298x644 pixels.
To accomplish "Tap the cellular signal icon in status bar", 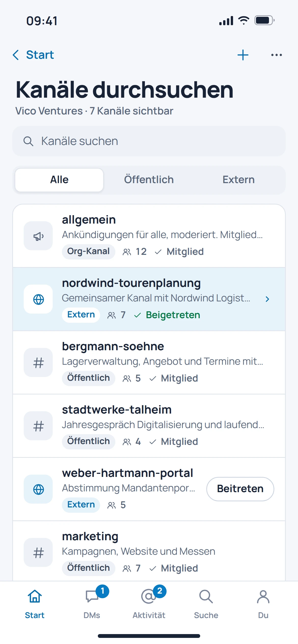I will [x=226, y=21].
